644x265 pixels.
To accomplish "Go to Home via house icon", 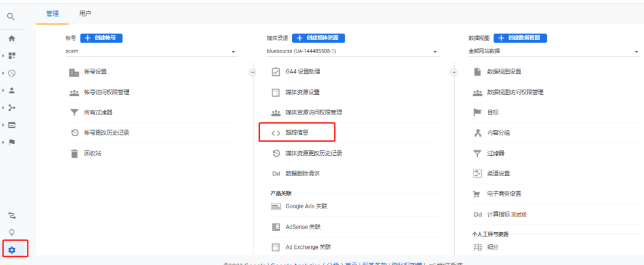I will point(11,38).
